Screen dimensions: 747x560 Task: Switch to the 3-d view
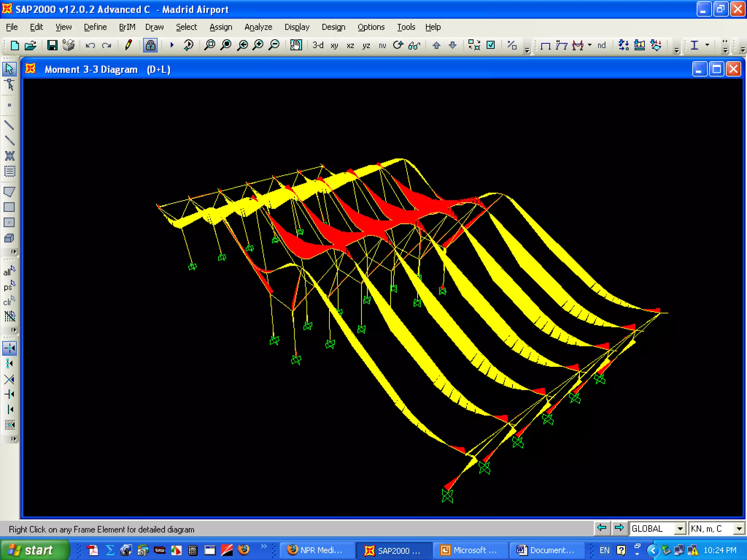(x=318, y=45)
